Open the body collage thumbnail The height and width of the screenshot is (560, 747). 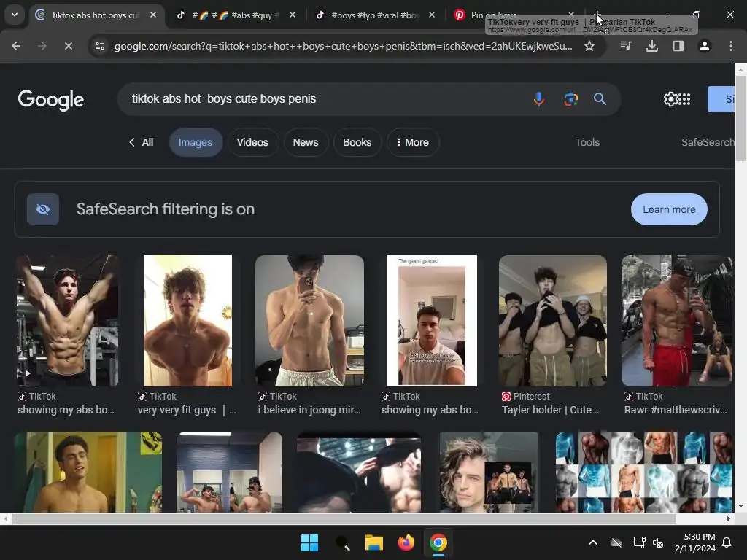644,472
